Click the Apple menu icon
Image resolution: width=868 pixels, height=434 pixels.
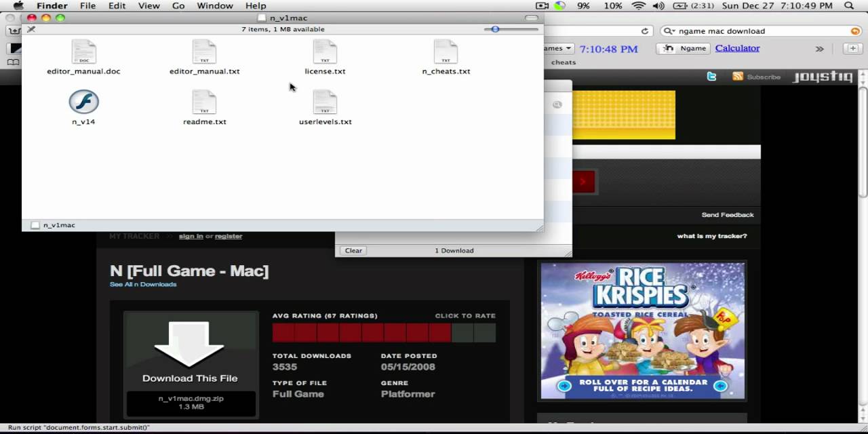[x=18, y=5]
